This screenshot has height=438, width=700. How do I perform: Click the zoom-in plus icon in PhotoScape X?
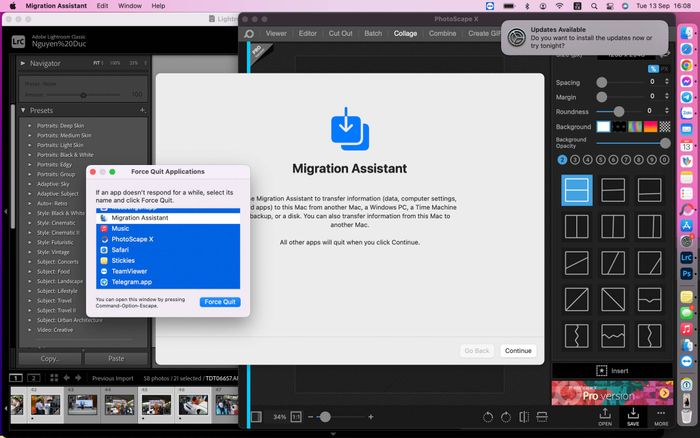tap(371, 417)
